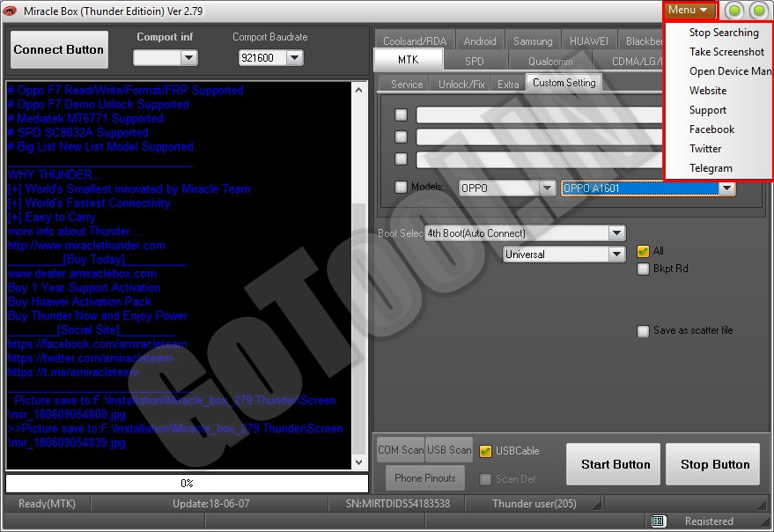Click the status bar icon beside Registered
774x532 pixels.
pyautogui.click(x=658, y=521)
